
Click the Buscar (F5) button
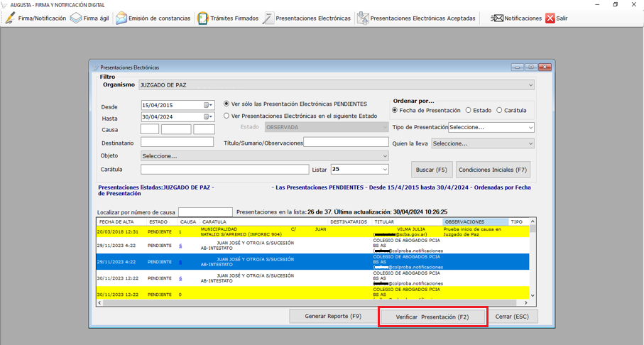click(x=432, y=170)
